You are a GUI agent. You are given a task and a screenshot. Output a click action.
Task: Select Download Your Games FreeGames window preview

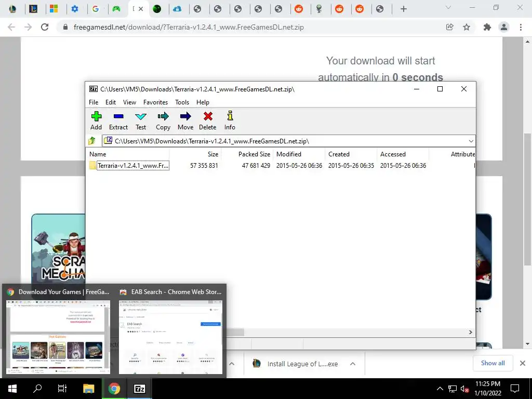tap(58, 330)
